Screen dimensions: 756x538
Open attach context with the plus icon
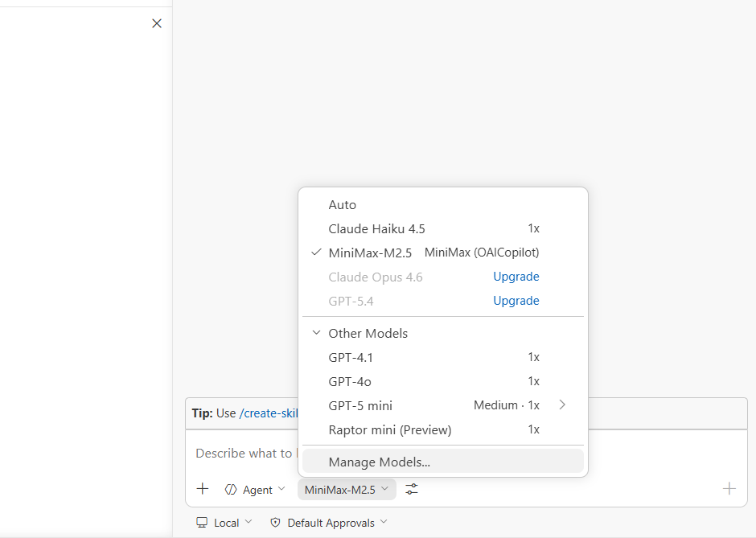pyautogui.click(x=202, y=488)
